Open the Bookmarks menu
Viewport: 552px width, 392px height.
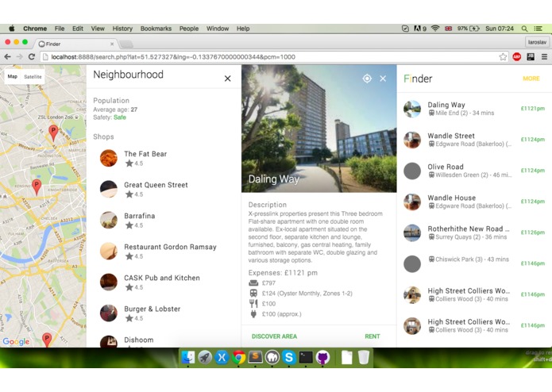point(156,29)
